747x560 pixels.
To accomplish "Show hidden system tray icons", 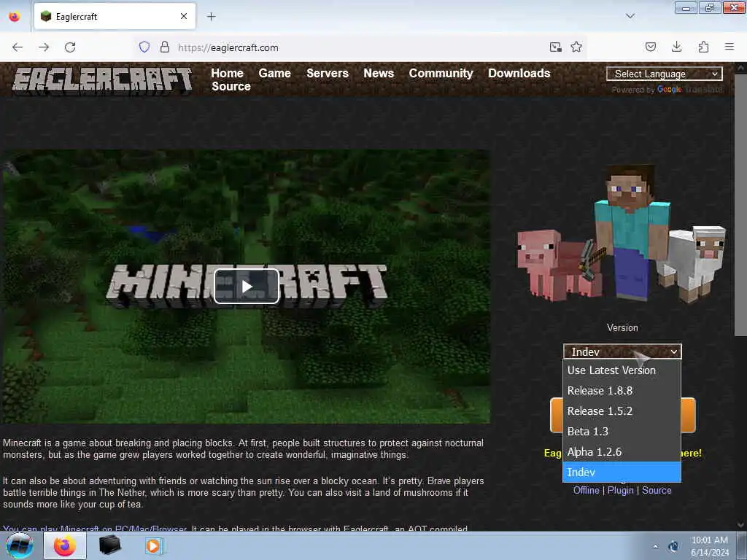I will point(656,546).
